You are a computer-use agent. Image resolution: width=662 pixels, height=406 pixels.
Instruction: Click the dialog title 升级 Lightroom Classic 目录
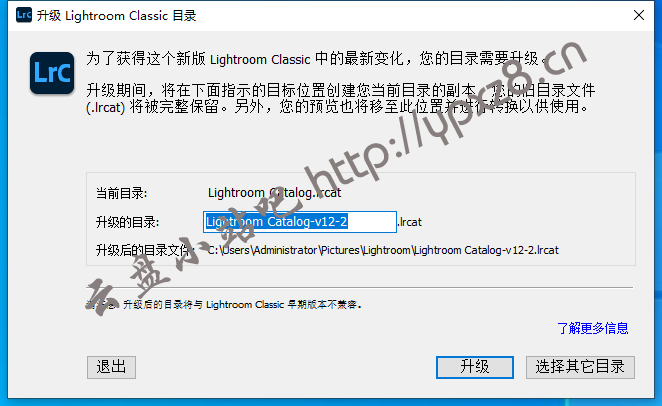(x=117, y=16)
